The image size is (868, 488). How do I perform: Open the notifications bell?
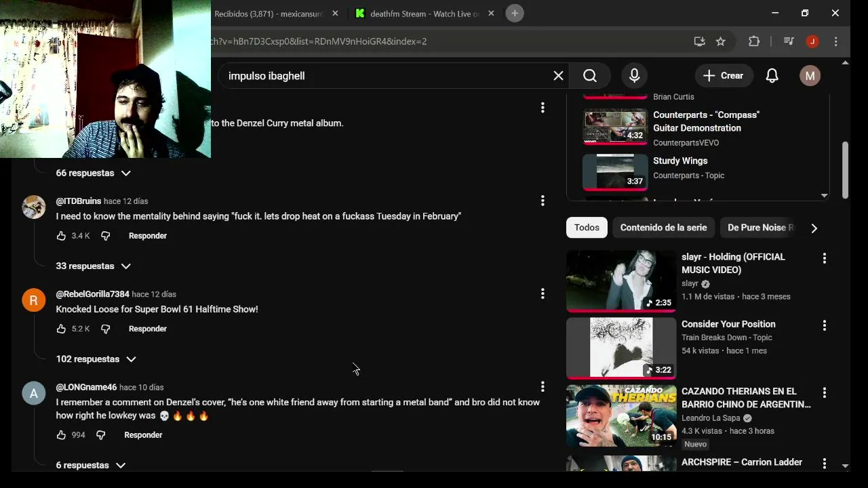(772, 76)
